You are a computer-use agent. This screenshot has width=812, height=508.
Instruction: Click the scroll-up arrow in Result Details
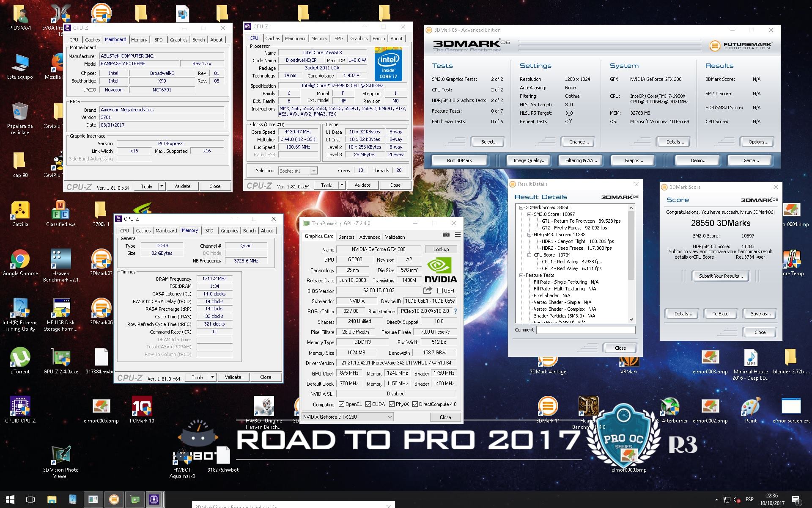pyautogui.click(x=631, y=207)
